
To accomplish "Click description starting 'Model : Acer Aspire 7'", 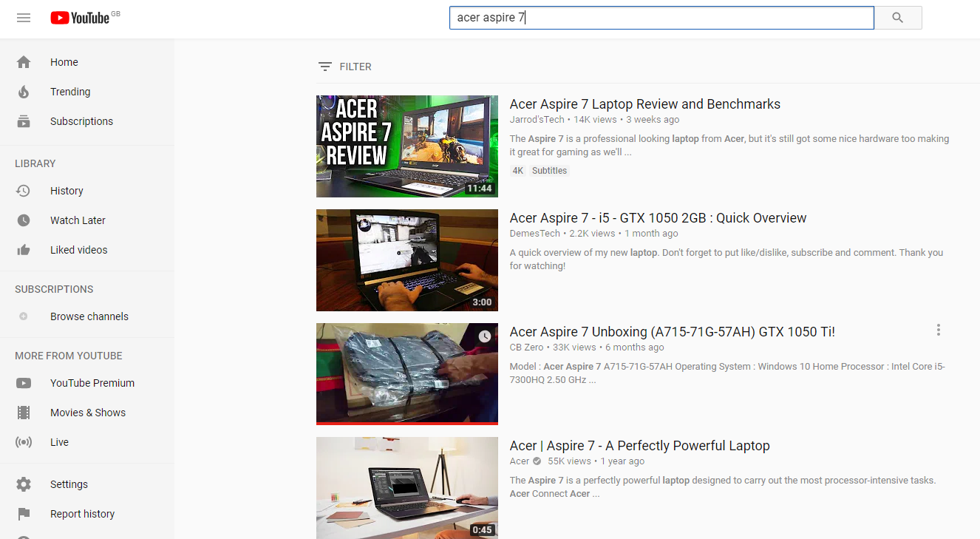I will point(727,373).
